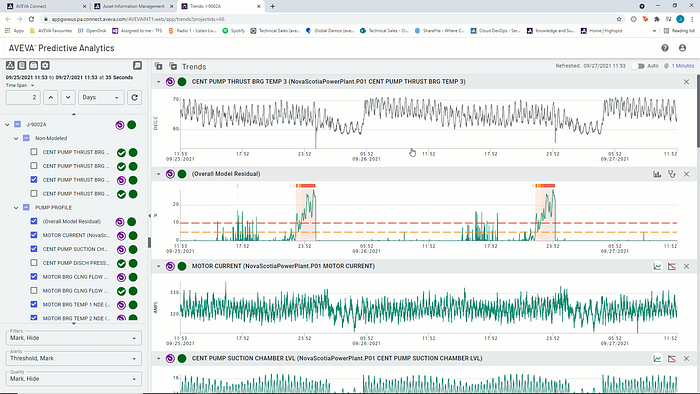Click purple spiral status icon in Thrust Brg Temp 3 header
700x394 pixels.
[x=170, y=82]
